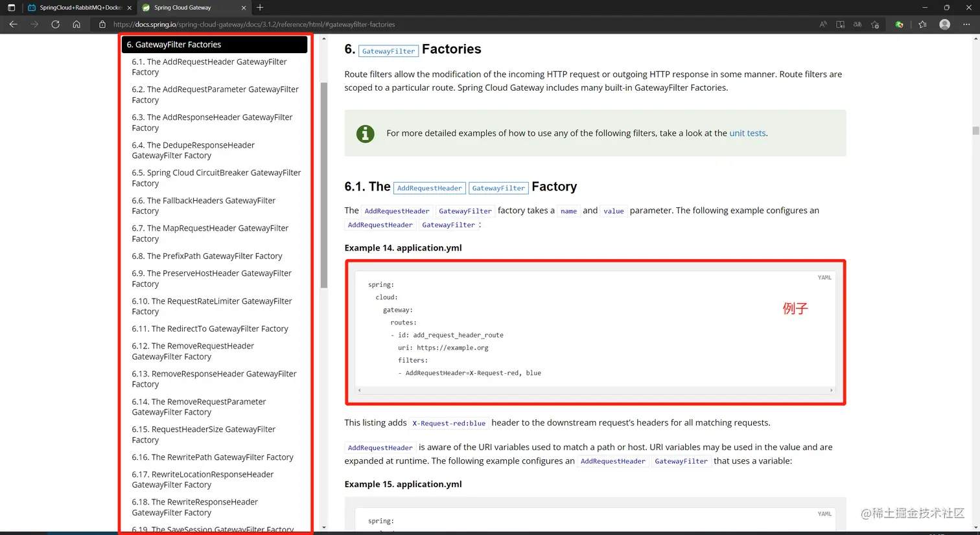
Task: Click the "Example 14. application.yml" caption
Action: point(403,248)
